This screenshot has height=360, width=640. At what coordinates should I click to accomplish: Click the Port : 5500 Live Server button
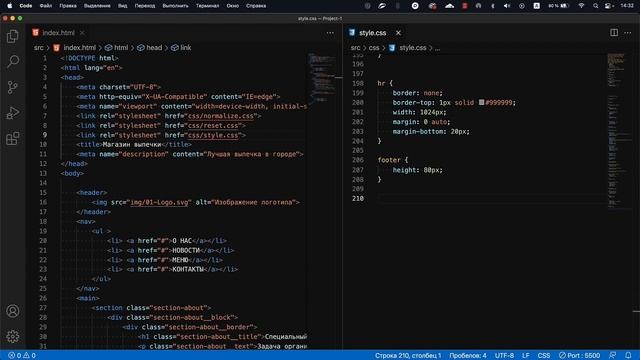pyautogui.click(x=579, y=356)
